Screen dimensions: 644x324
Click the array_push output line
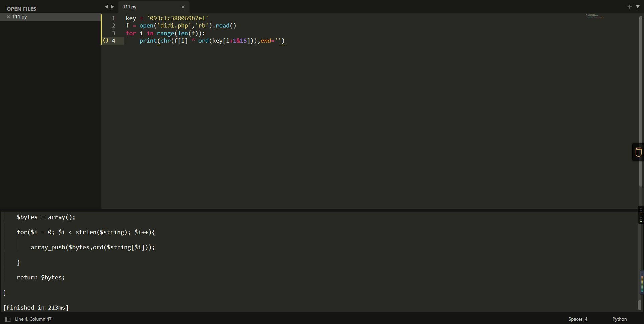click(93, 247)
